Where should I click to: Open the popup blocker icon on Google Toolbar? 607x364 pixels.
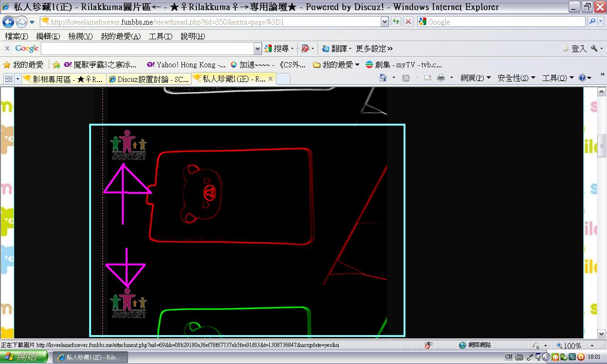(x=305, y=48)
